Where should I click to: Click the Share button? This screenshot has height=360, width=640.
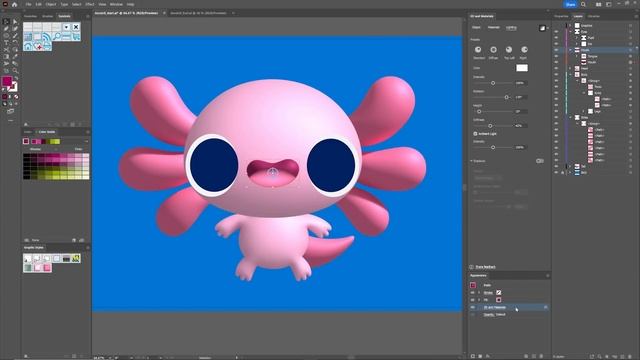(570, 4)
